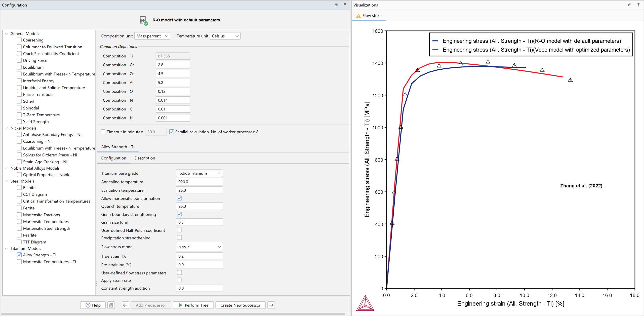Select the Alloy Strength - Ti tab

click(118, 147)
